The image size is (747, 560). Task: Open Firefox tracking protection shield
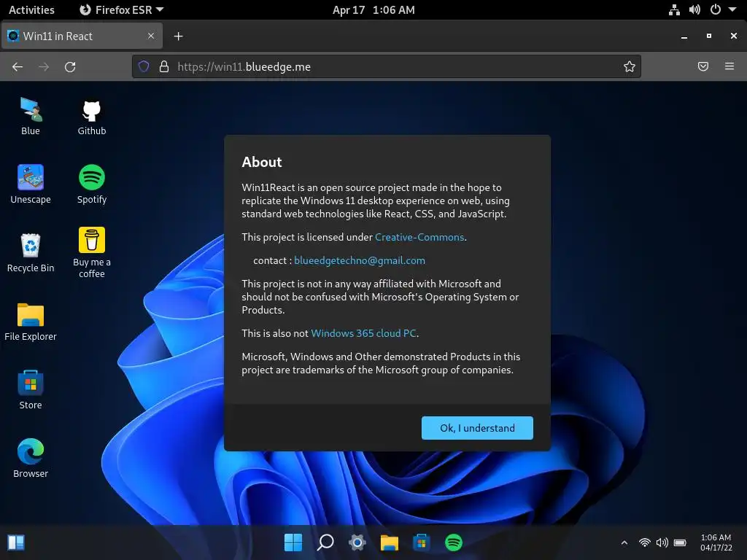pyautogui.click(x=144, y=66)
